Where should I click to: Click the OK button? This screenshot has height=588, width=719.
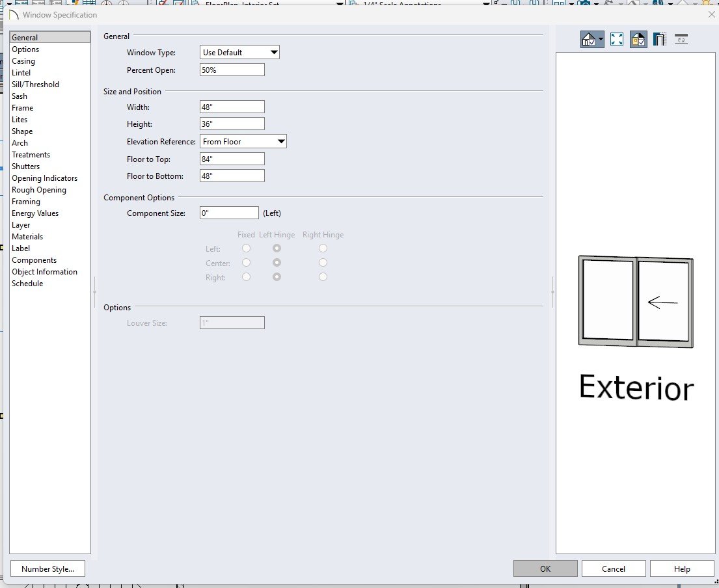coord(545,569)
